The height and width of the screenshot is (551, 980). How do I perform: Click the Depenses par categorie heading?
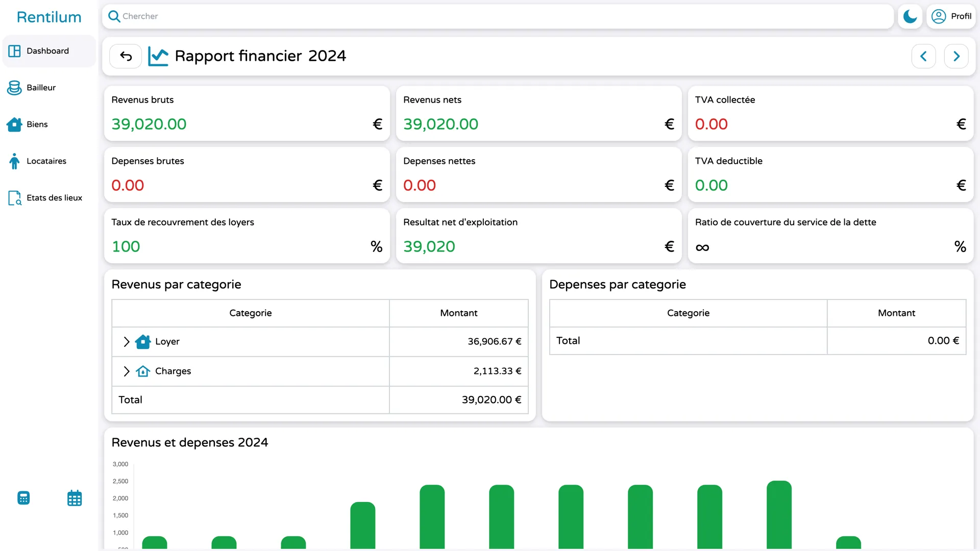tap(617, 285)
